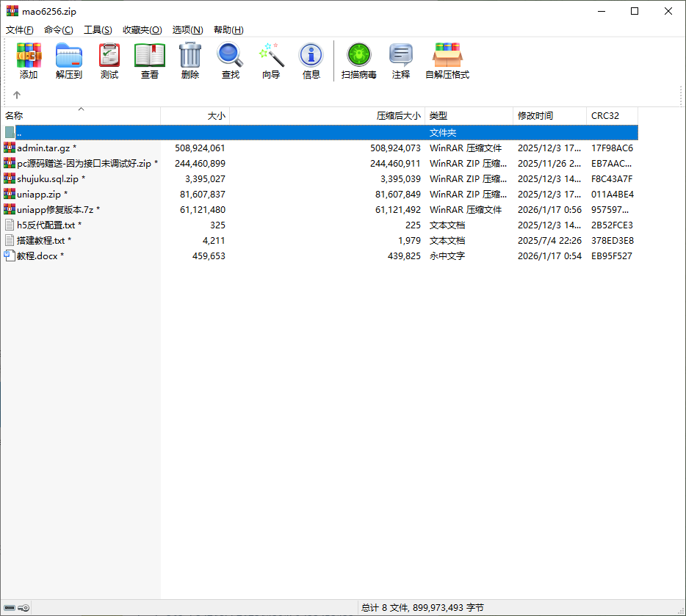
Task: Click the 添加 (Add) toolbar icon
Action: tap(29, 60)
